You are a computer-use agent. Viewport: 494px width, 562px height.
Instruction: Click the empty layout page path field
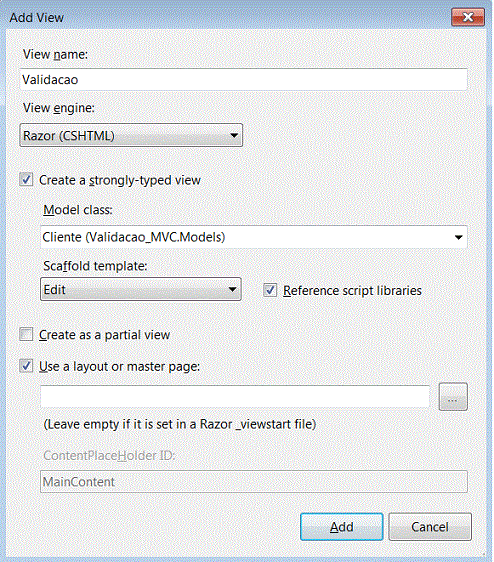point(235,396)
